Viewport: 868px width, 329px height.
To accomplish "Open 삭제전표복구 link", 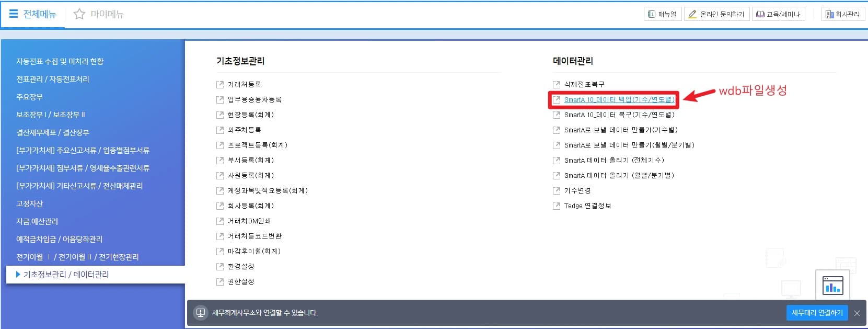I will pos(584,84).
